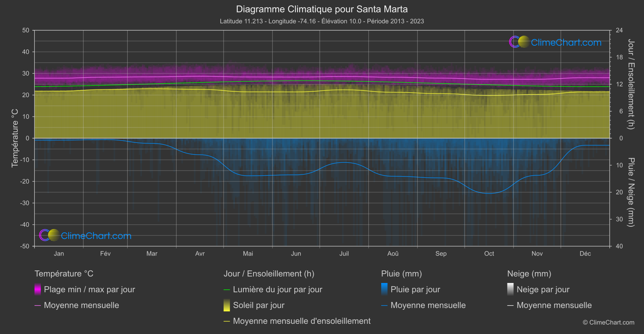This screenshot has height=334, width=644.
Task: Select the 'Neige par jour' legend label
Action: (x=543, y=289)
